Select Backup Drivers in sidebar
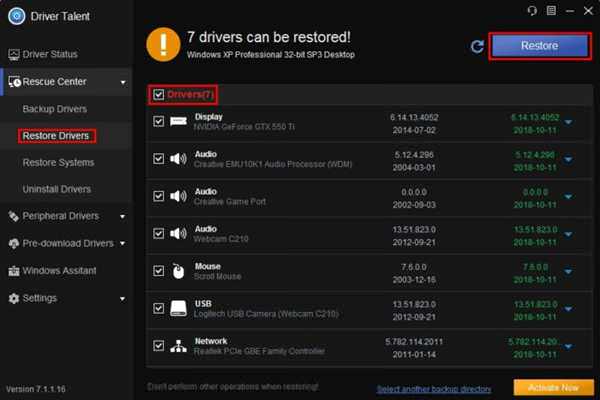 pos(55,109)
